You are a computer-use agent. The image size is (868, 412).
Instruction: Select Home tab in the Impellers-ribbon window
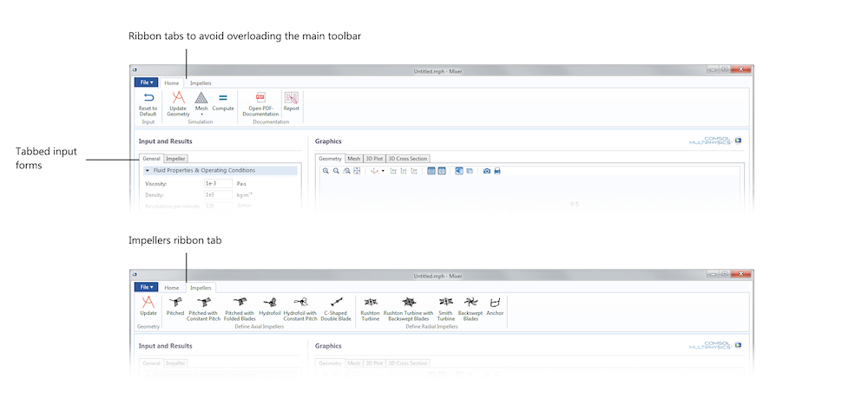click(x=172, y=288)
